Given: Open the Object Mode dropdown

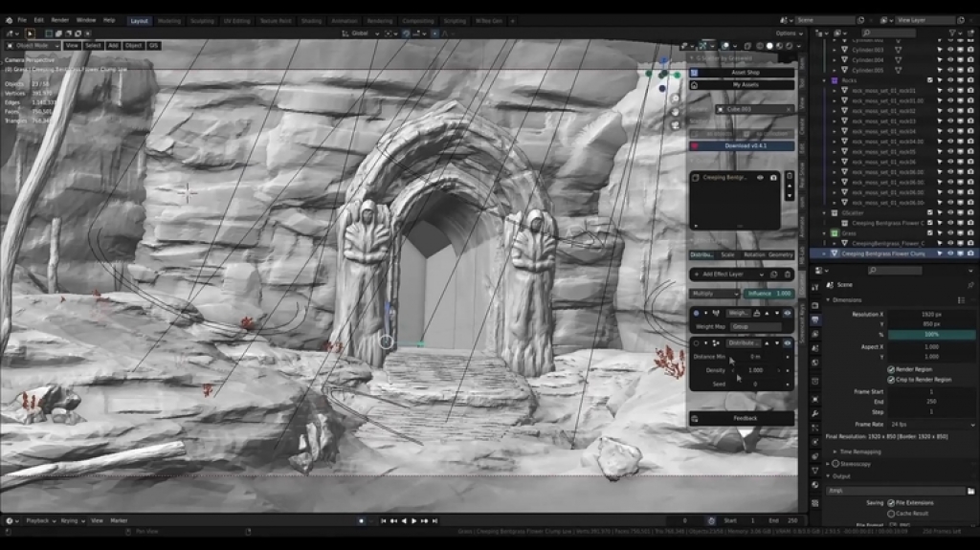Looking at the screenshot, I should click(33, 46).
